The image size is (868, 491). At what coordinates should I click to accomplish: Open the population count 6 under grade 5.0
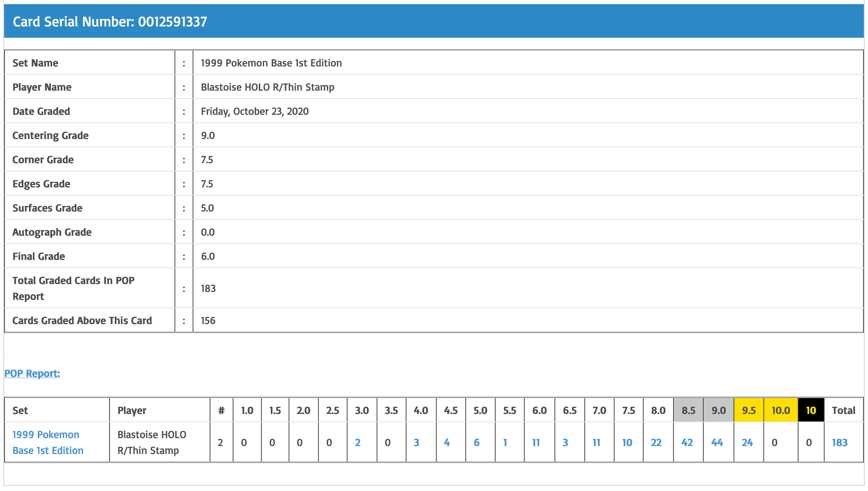(477, 442)
